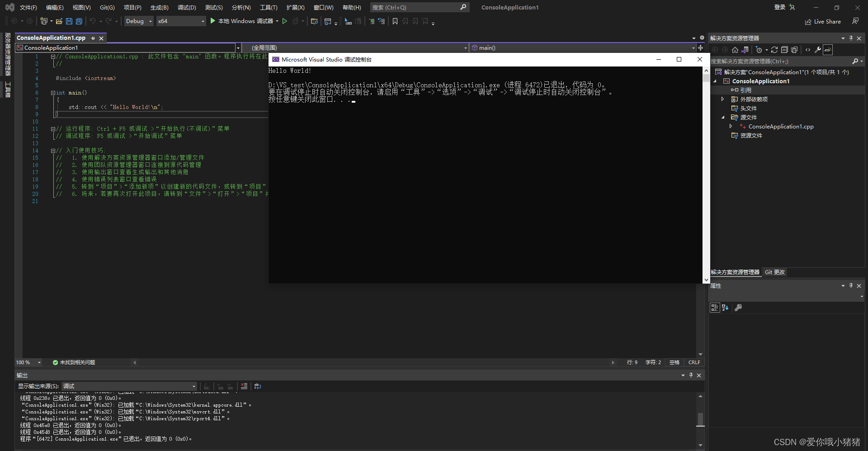Viewport: 868px width, 451px height.
Task: Collapse all items in Solution Explorer toolbar
Action: coord(784,50)
